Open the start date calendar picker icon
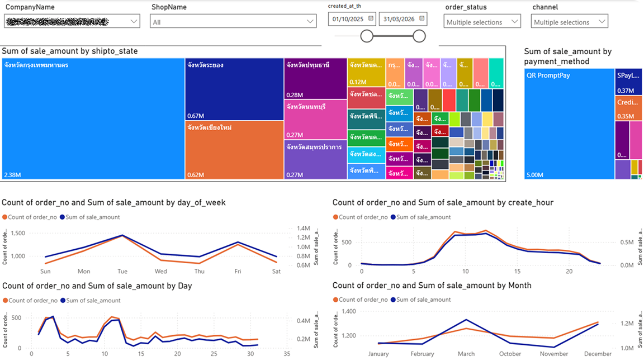The image size is (644, 361). (x=371, y=18)
